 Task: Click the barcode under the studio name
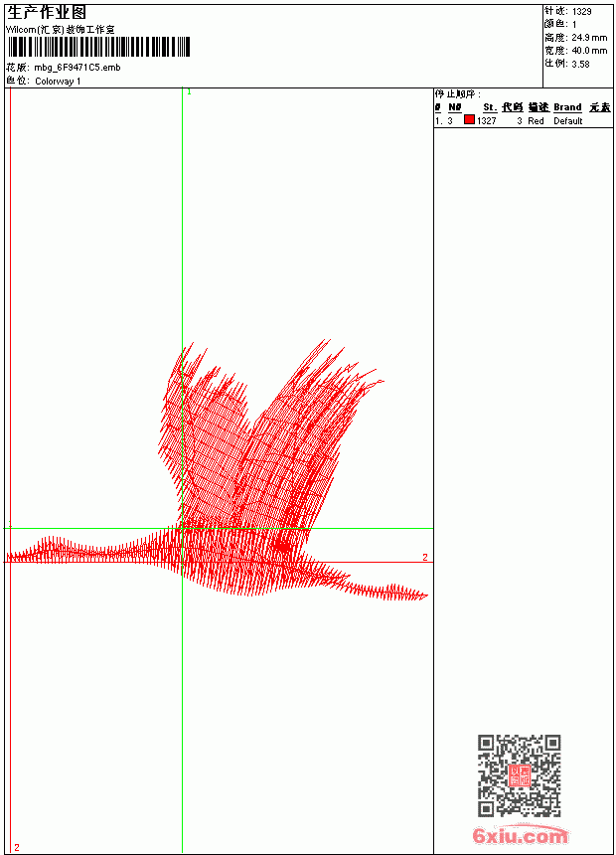[98, 47]
